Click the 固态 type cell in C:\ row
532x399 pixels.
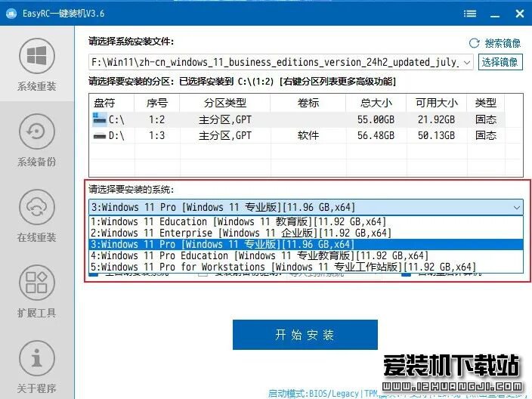(x=486, y=119)
